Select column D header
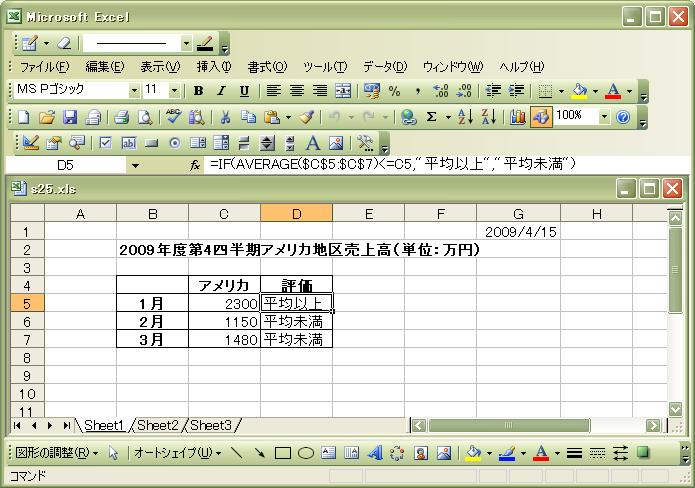695x488 pixels. 296,214
